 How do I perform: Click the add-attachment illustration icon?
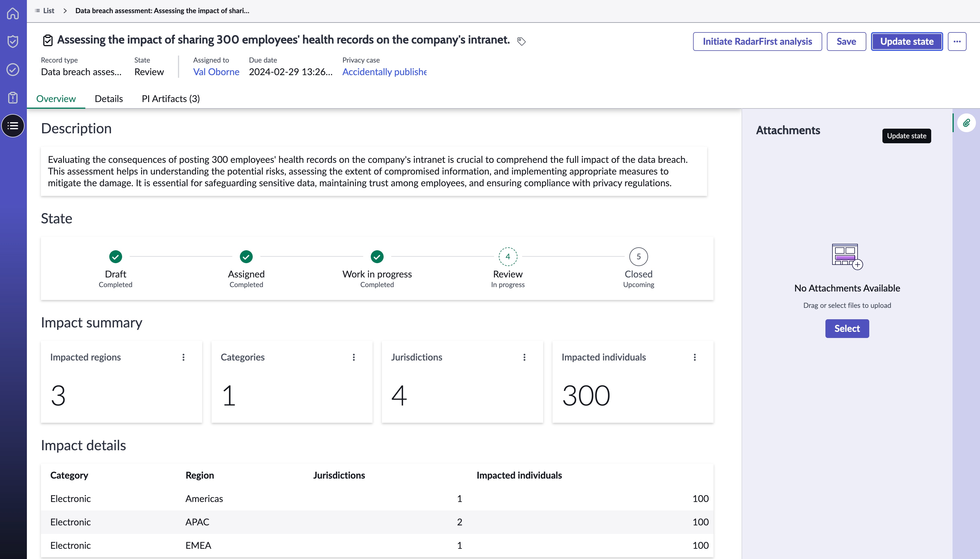[x=847, y=256]
